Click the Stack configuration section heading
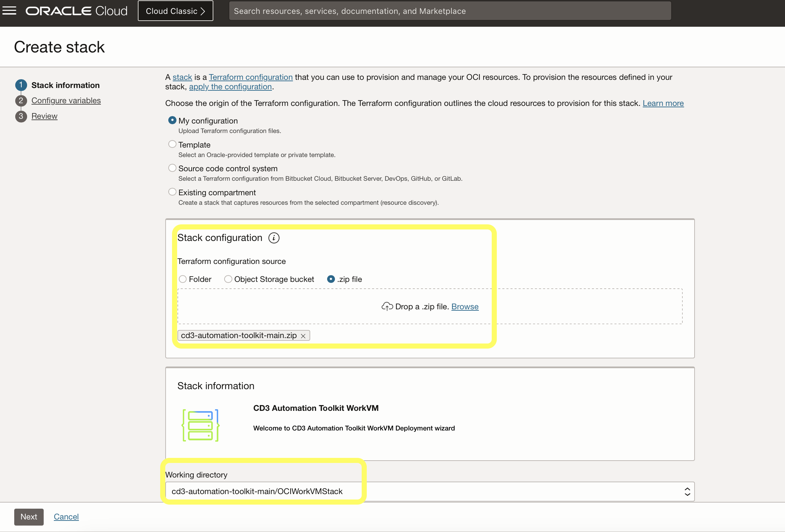The image size is (785, 532). (220, 238)
